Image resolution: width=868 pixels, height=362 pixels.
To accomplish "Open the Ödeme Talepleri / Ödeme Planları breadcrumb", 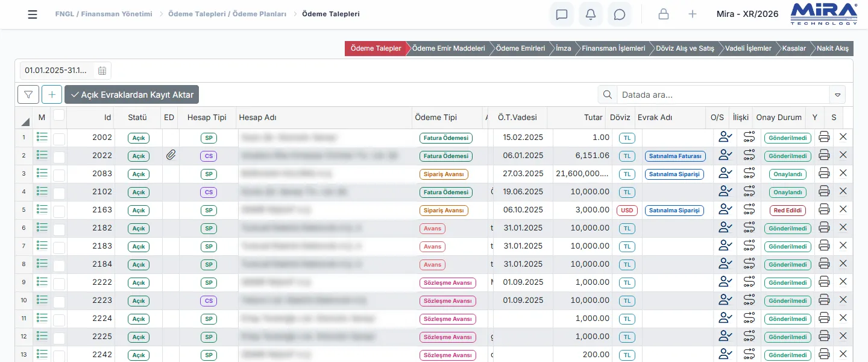I will coord(227,14).
